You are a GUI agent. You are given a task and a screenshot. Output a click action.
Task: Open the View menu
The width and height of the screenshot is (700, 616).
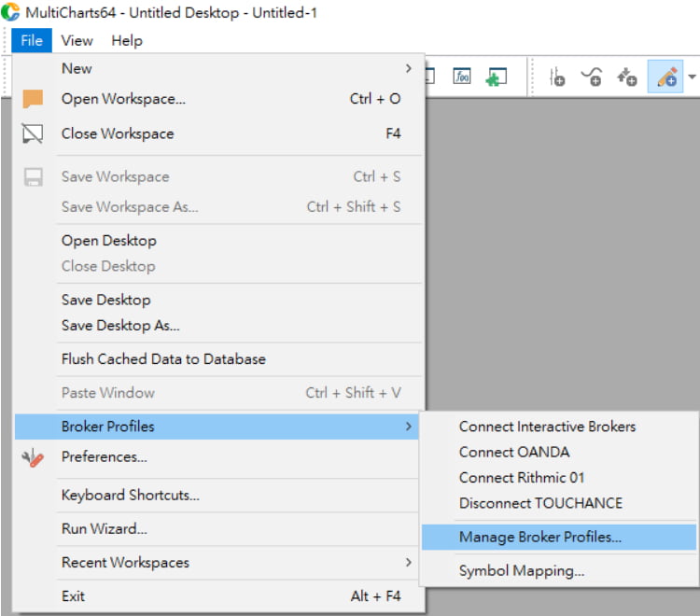pos(77,41)
